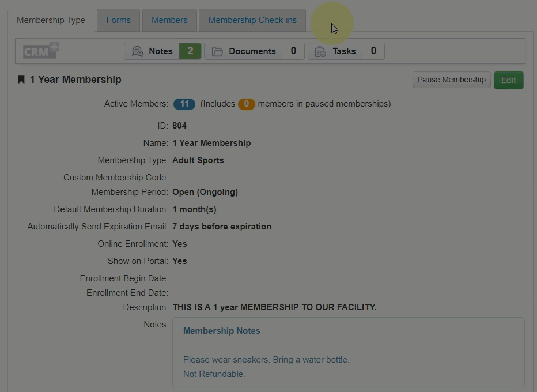Click the Tasks count showing 0
This screenshot has width=537, height=392.
[x=373, y=51]
